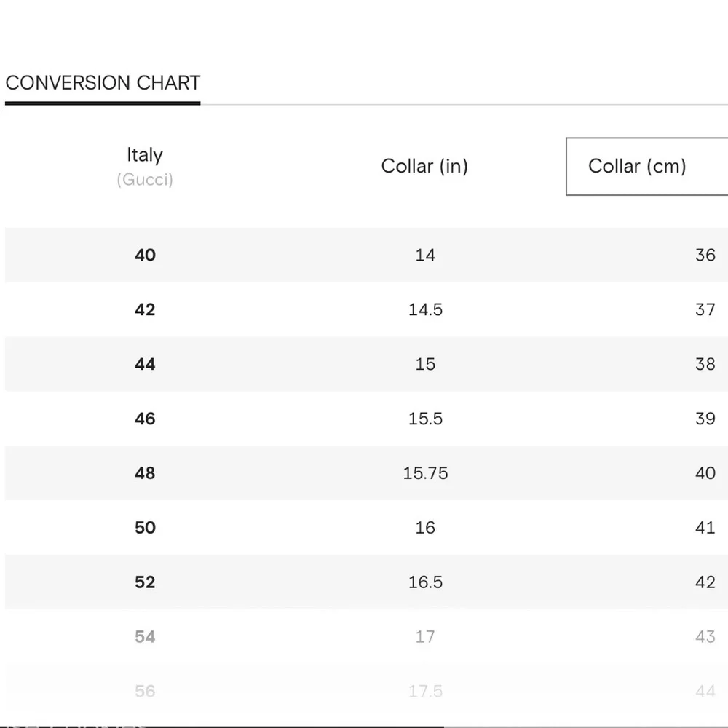Select Italy size 40 row

click(366, 255)
